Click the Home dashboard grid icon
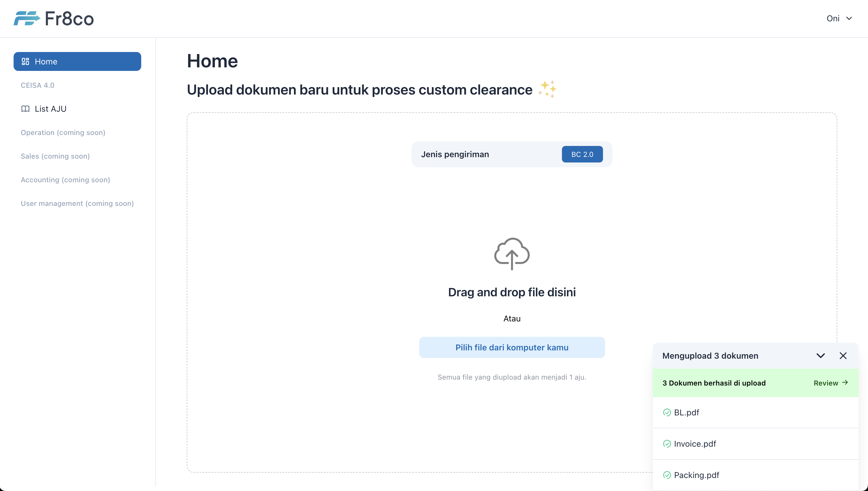Screen dimensions: 868x491 [25, 61]
